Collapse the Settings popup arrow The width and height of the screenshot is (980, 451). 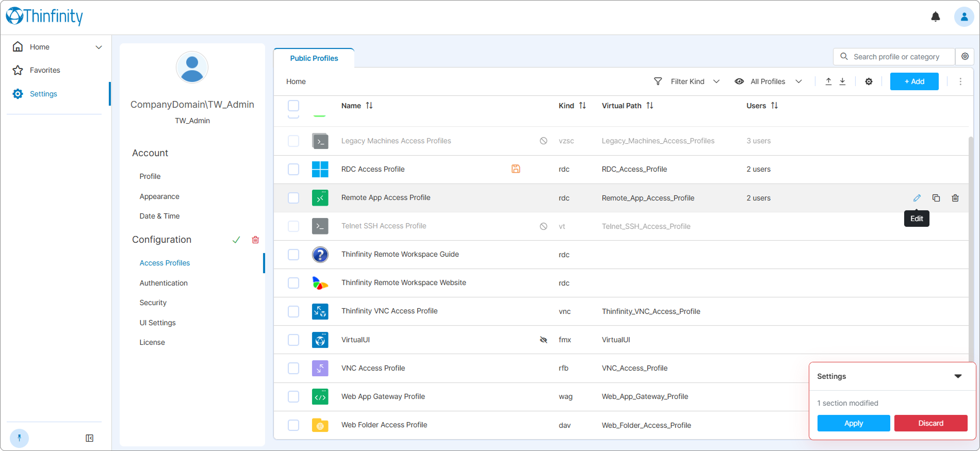click(x=958, y=376)
